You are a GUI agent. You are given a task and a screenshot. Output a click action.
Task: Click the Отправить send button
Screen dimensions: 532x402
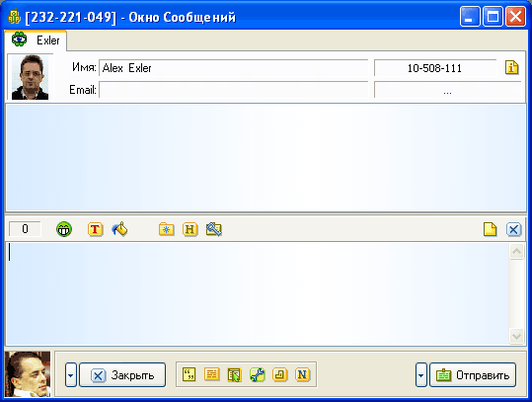(473, 375)
